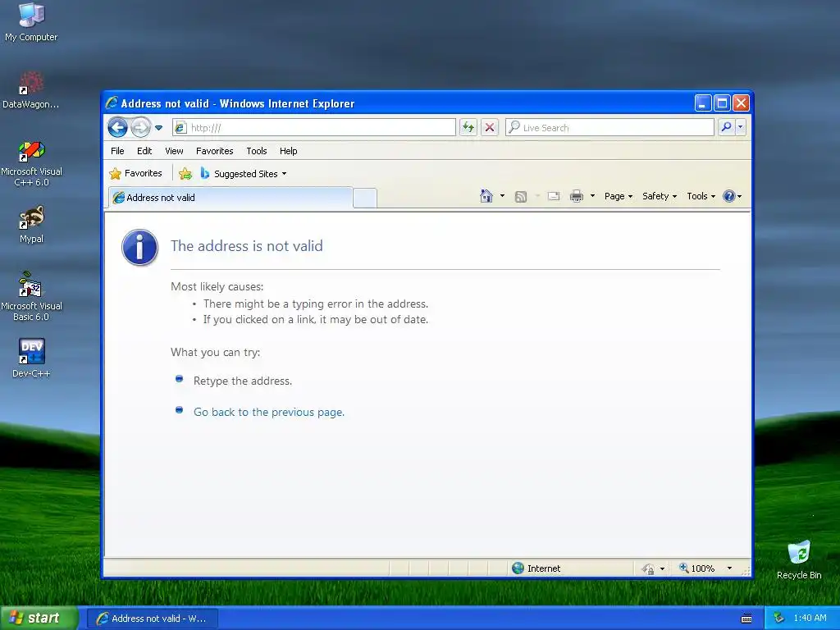This screenshot has width=840, height=630.
Task: Select the Address not valid tab
Action: [x=231, y=198]
